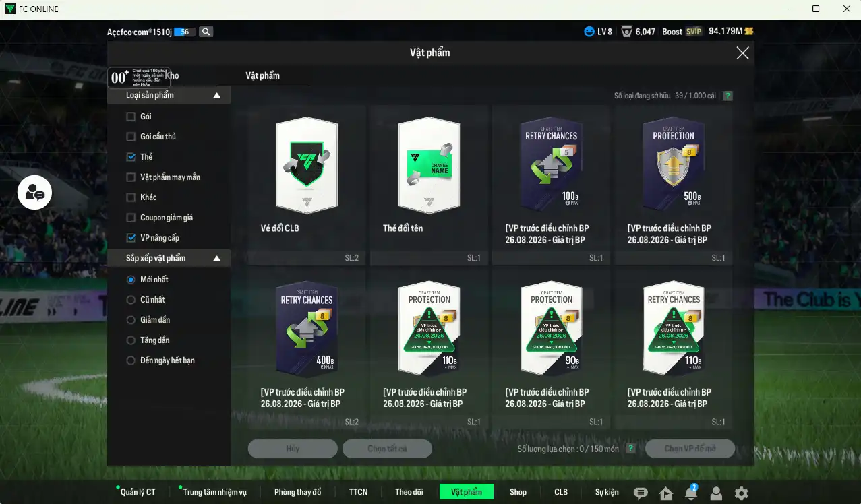861x504 pixels.
Task: Check the Khác filter checkbox
Action: pyautogui.click(x=131, y=197)
